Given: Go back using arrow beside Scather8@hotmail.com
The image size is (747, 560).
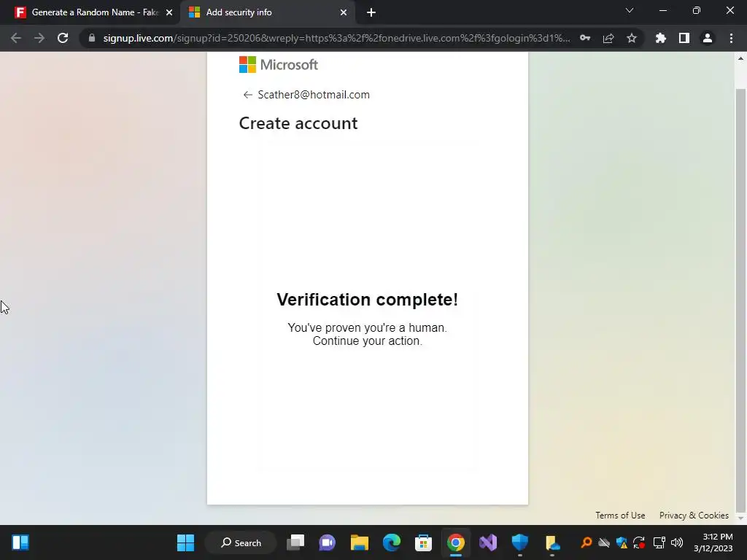Looking at the screenshot, I should [247, 95].
